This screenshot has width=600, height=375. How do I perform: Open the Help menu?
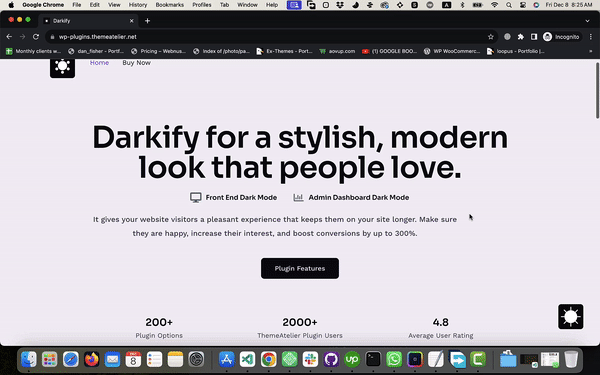tap(272, 5)
